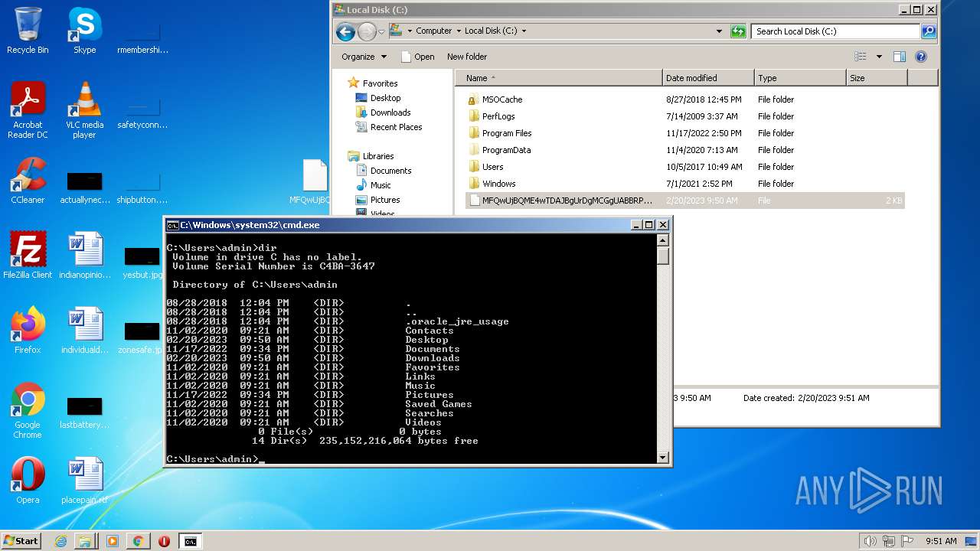Launch FileZilla Client shortcut

pos(28,256)
